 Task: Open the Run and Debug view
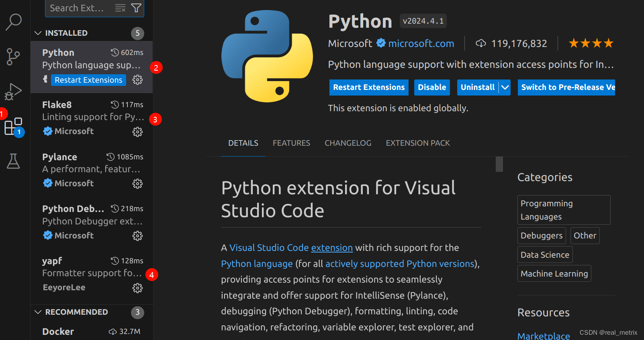[x=13, y=92]
